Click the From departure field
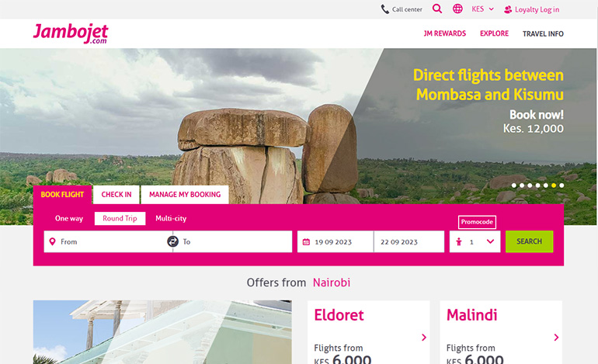This screenshot has height=364, width=598. [x=108, y=241]
